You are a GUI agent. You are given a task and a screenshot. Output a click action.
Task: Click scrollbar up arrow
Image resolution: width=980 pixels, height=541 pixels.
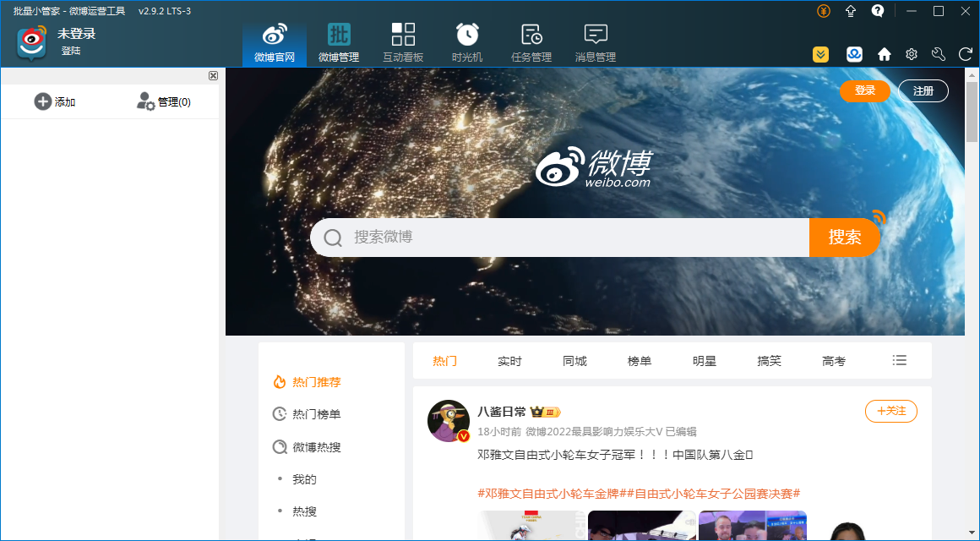(972, 74)
